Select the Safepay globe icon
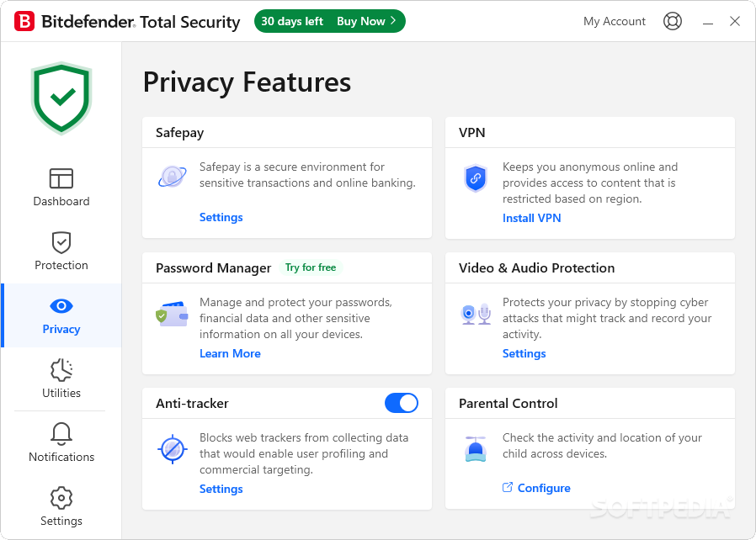The image size is (756, 540). click(x=172, y=177)
